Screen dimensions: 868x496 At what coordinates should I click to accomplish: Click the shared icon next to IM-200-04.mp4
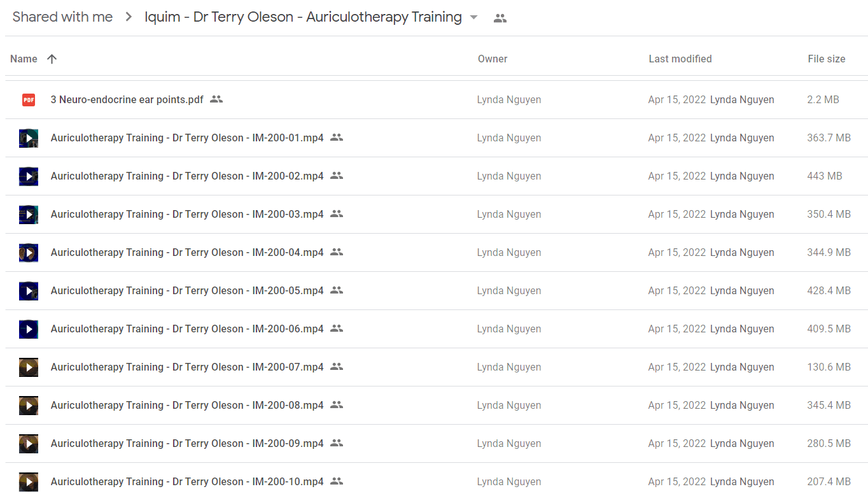point(337,252)
